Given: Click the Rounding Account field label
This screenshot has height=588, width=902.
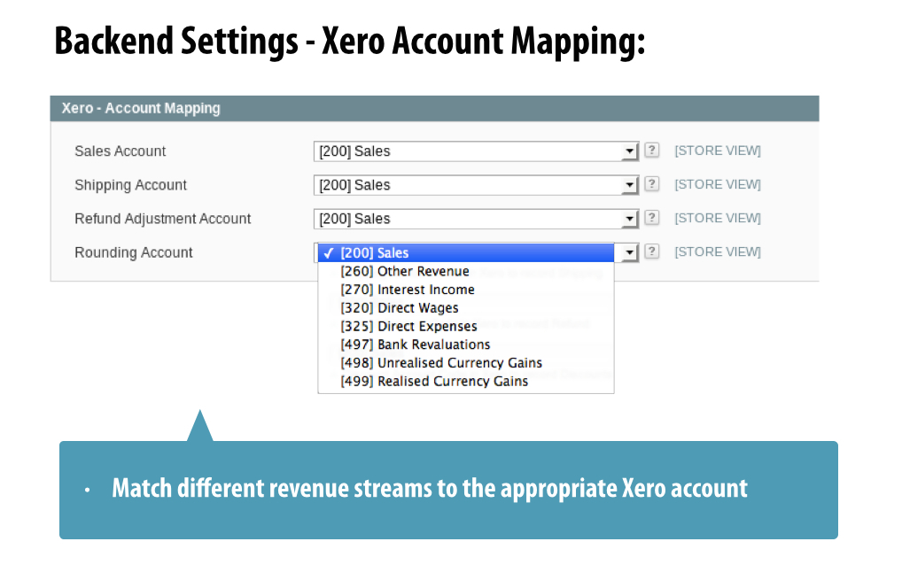Looking at the screenshot, I should pyautogui.click(x=133, y=252).
